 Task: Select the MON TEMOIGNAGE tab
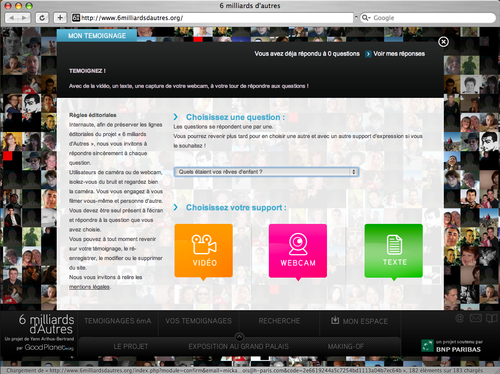(x=97, y=36)
